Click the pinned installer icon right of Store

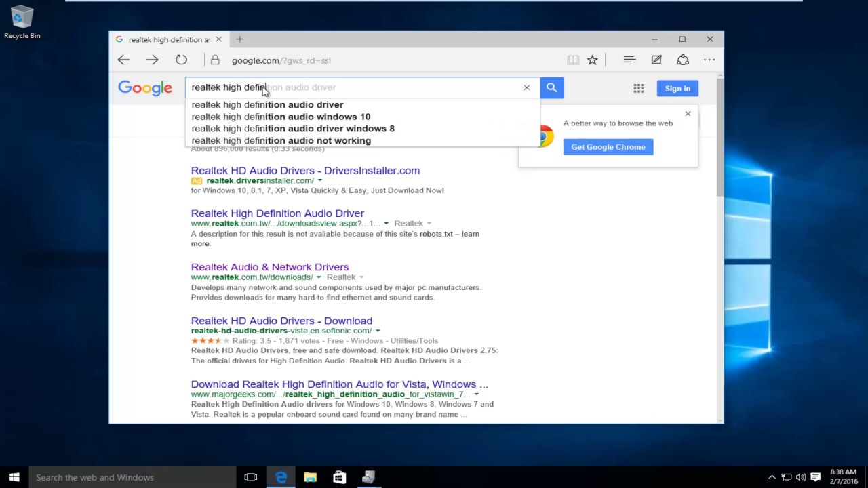368,477
